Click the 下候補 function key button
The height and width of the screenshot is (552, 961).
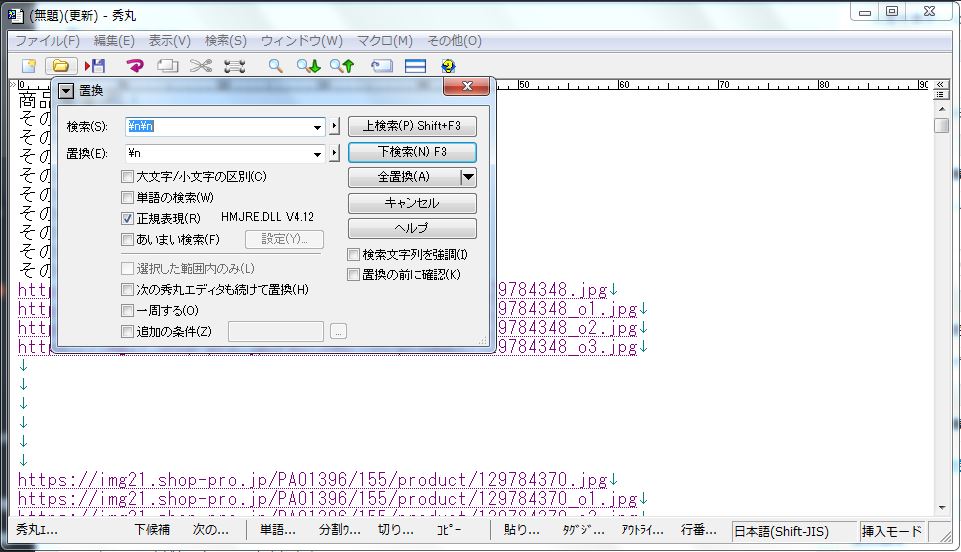tap(153, 531)
